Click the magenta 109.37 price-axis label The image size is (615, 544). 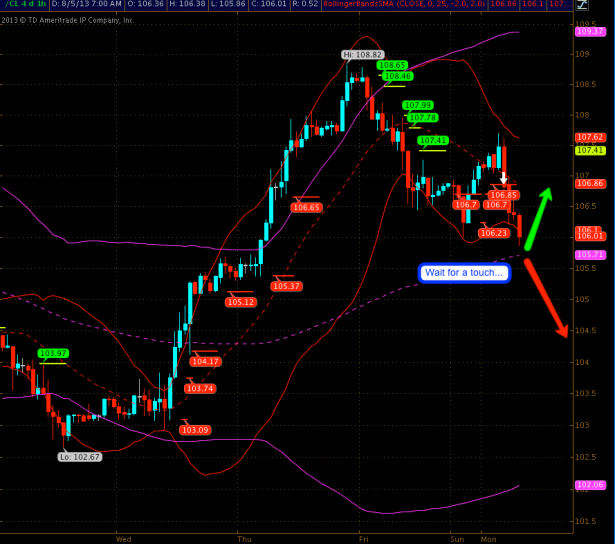[590, 31]
